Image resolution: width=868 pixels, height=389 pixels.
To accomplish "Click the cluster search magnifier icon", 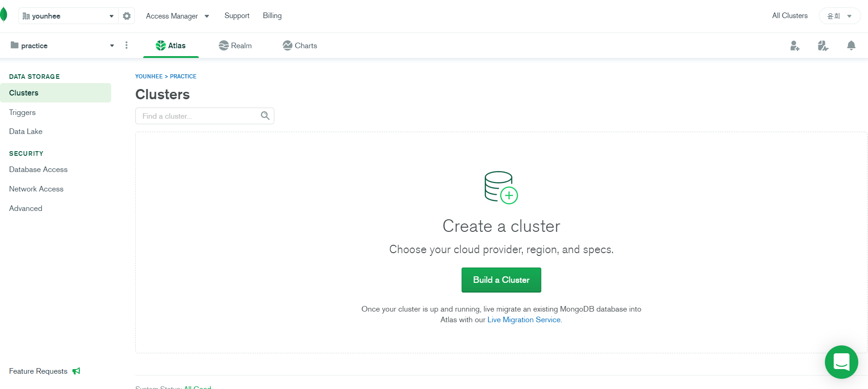I will (265, 116).
